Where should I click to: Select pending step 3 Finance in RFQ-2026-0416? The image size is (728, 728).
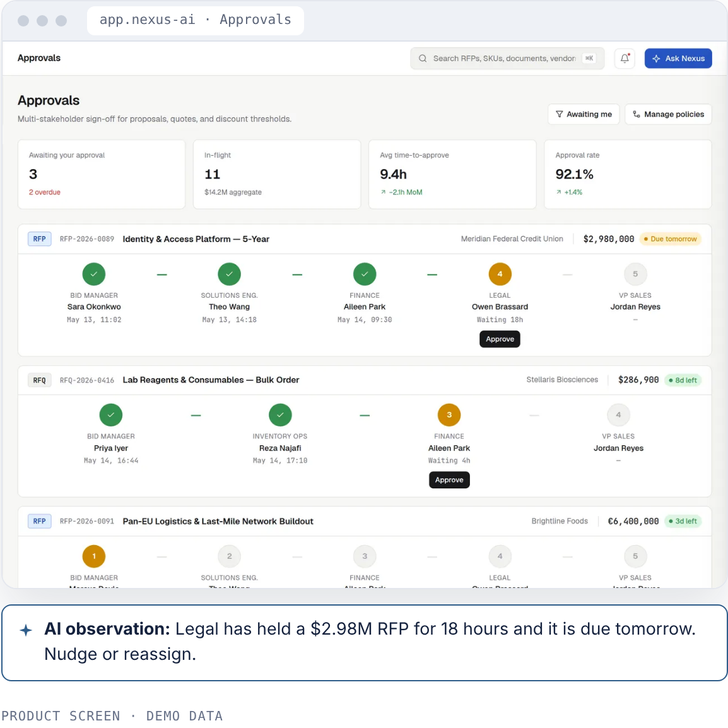449,414
